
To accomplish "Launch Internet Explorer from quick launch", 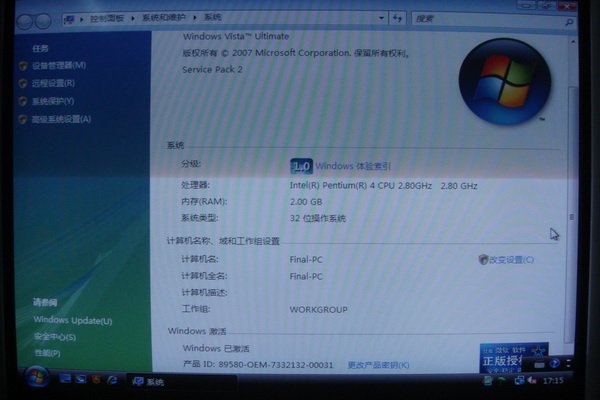I will [112, 380].
